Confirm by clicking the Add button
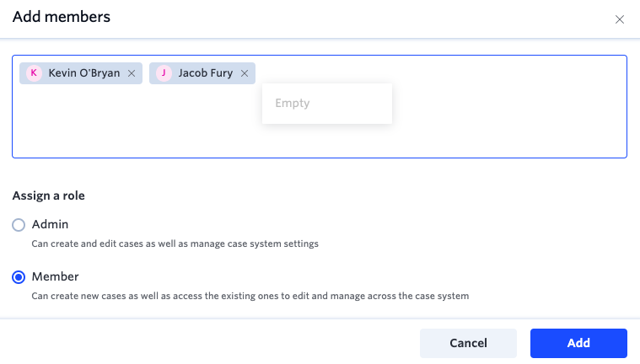This screenshot has width=640, height=364. pyautogui.click(x=578, y=343)
